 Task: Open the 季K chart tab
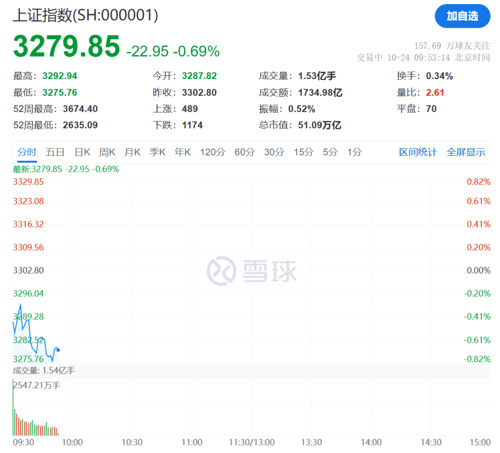[x=157, y=152]
